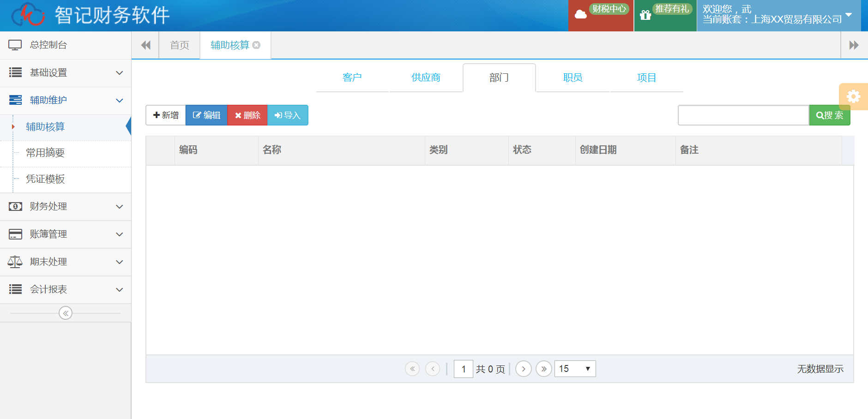
Task: Click the cloud icon for 财税中心
Action: (x=580, y=15)
